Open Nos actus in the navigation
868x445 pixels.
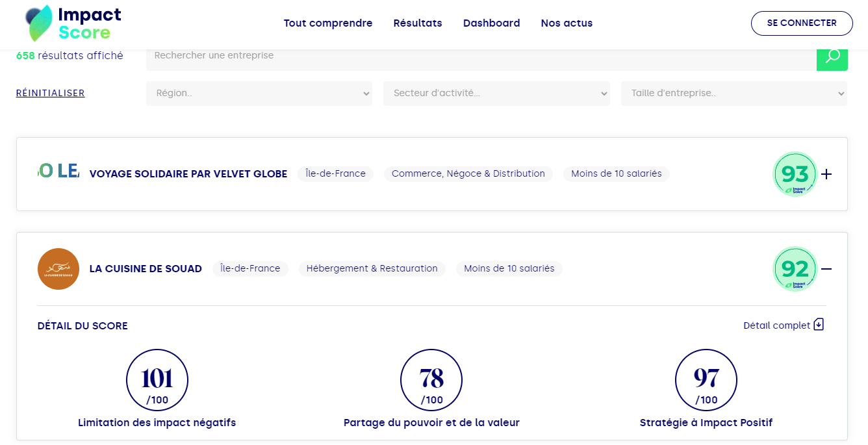click(567, 23)
